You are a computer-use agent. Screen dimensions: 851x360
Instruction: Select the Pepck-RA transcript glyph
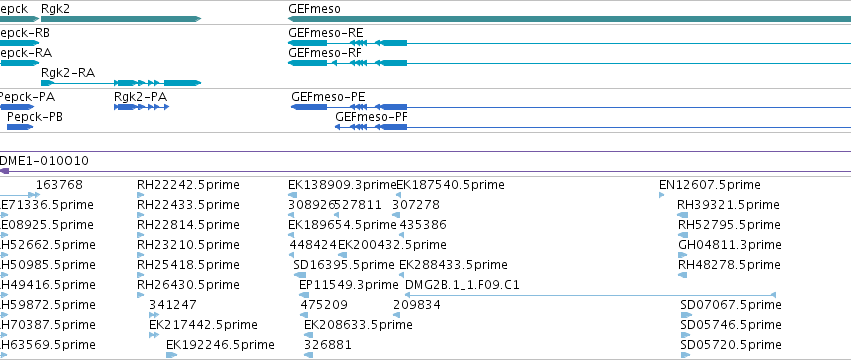click(x=20, y=63)
